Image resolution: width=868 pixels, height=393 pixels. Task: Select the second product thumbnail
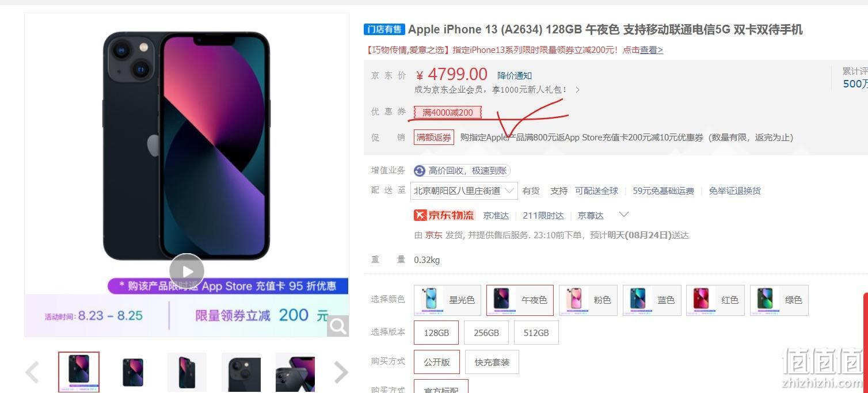click(x=133, y=372)
